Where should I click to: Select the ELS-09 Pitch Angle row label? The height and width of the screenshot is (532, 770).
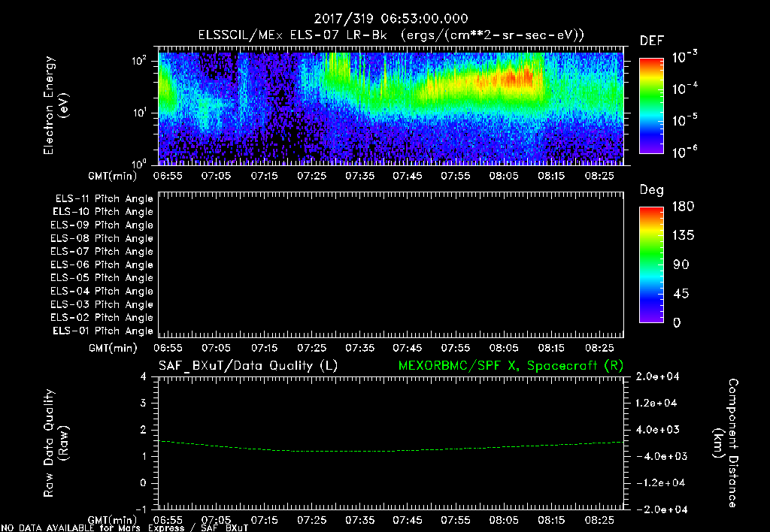coord(102,225)
